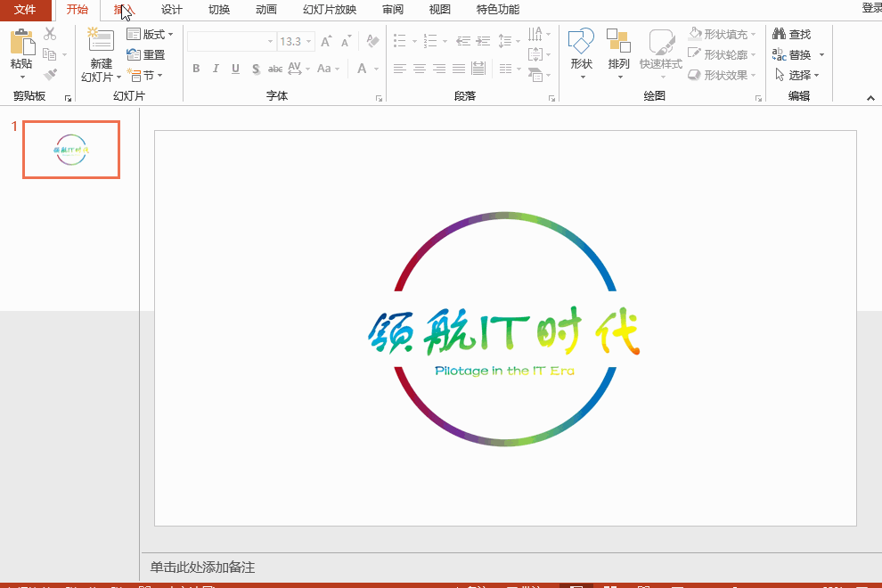This screenshot has height=588, width=882.
Task: Toggle Align Right paragraph button
Action: (x=439, y=69)
